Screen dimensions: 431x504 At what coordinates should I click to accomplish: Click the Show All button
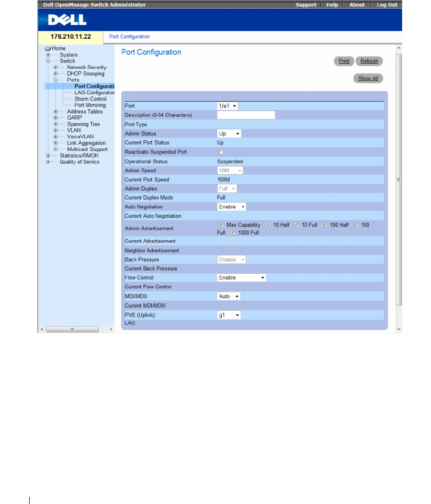(368, 78)
